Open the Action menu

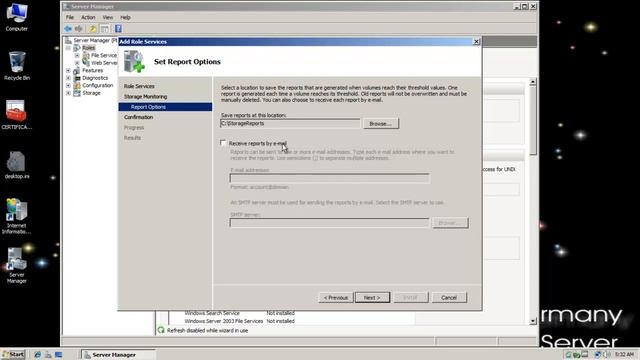point(88,18)
